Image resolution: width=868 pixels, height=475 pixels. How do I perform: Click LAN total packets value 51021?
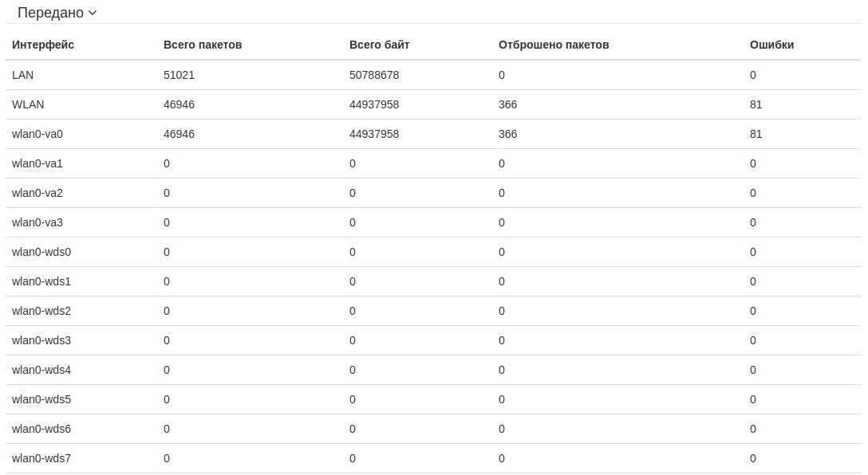179,75
